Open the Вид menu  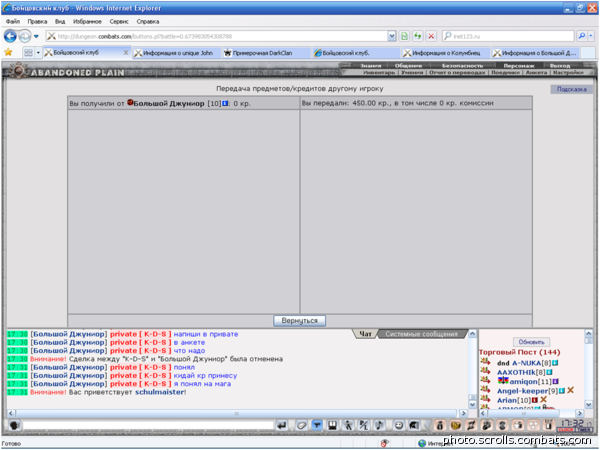[x=60, y=21]
